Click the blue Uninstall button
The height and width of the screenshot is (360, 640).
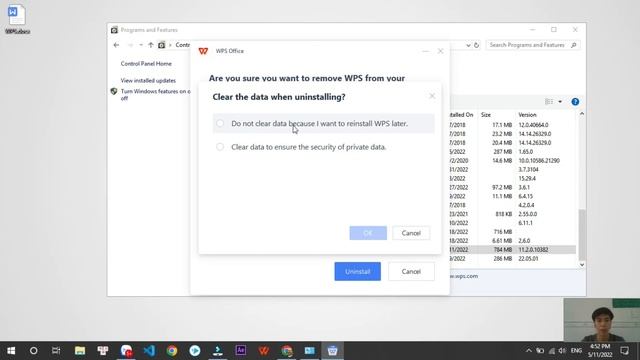[x=358, y=271]
